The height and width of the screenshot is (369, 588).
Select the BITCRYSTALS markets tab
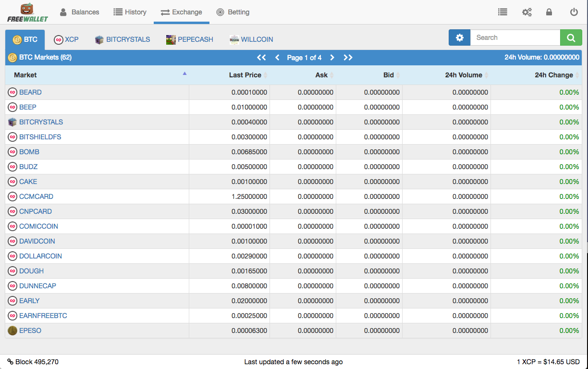[122, 39]
